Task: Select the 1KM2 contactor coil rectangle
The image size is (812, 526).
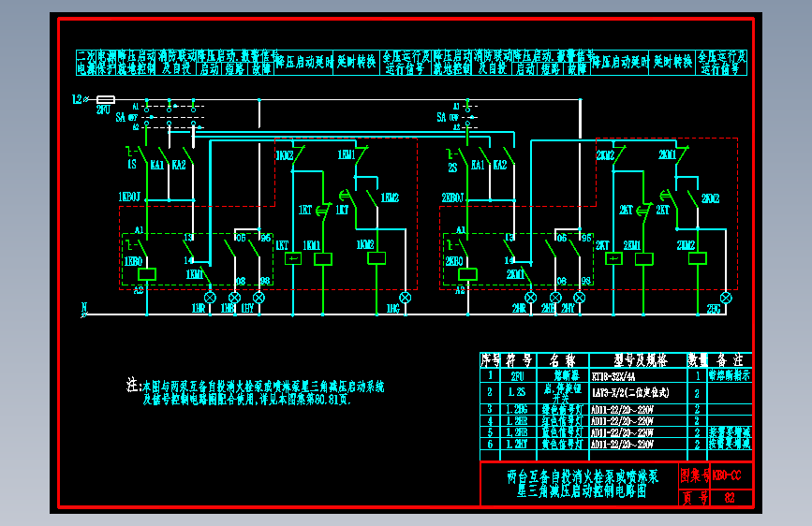Action: pos(376,257)
